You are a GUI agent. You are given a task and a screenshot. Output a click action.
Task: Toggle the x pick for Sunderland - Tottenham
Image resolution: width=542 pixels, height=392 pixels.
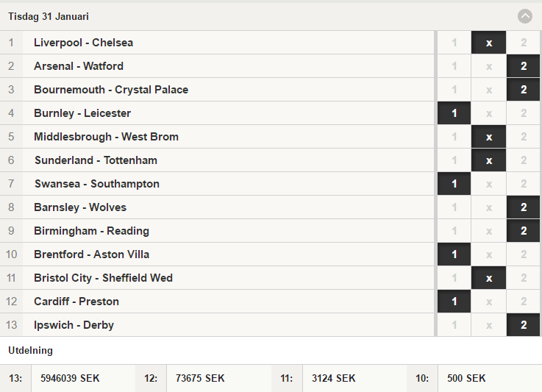(x=489, y=160)
